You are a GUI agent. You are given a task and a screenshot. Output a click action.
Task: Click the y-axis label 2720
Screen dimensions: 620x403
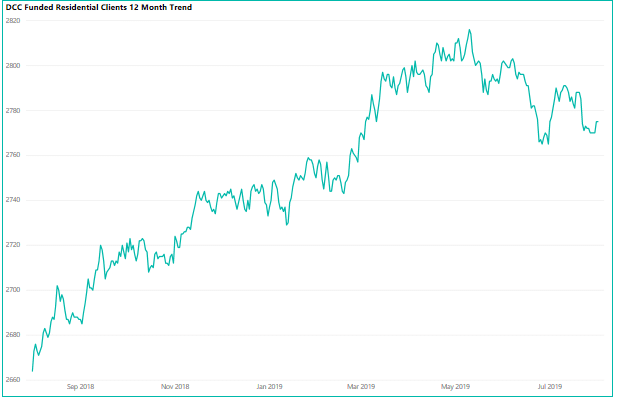coord(13,245)
